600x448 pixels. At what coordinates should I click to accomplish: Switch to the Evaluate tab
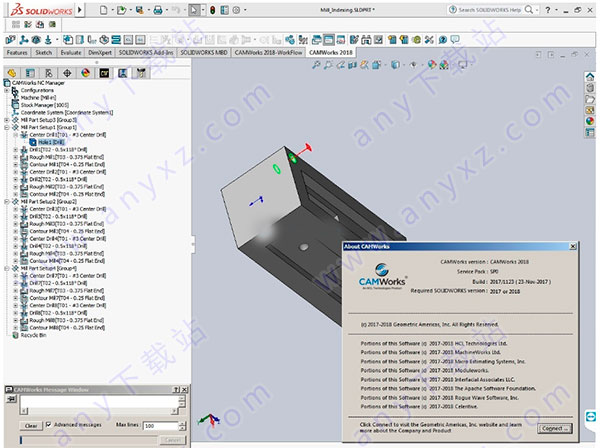71,53
